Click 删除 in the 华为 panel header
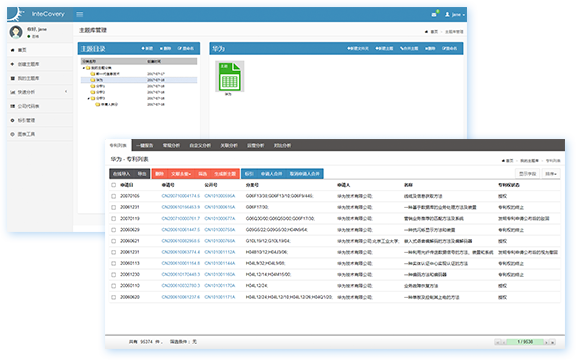The width and height of the screenshot is (576, 360). coord(430,48)
